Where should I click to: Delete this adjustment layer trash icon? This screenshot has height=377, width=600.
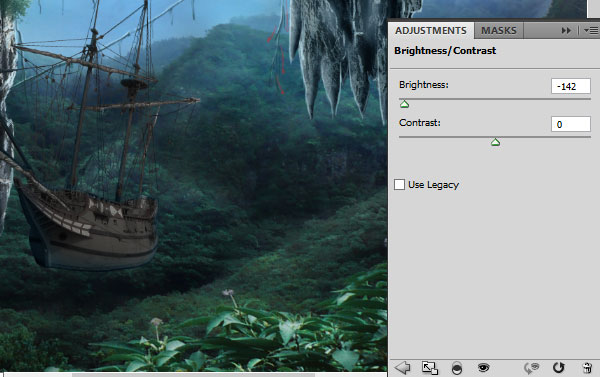coord(587,368)
